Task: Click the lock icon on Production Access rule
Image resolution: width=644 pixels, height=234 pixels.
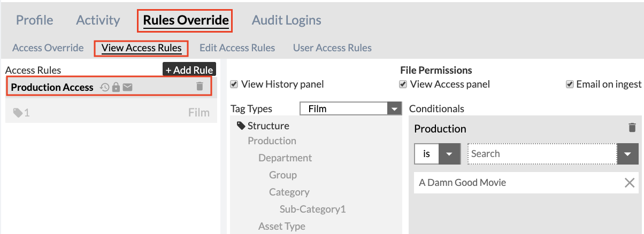Action: [x=116, y=87]
